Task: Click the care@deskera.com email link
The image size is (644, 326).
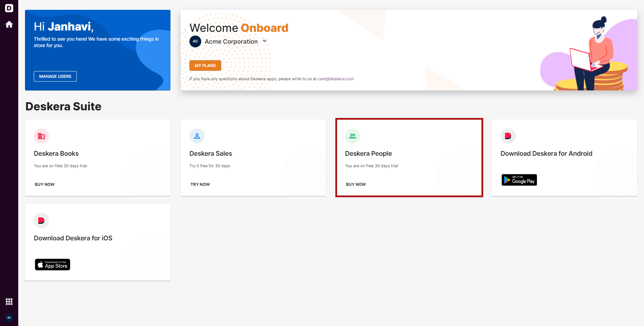Action: (336, 79)
